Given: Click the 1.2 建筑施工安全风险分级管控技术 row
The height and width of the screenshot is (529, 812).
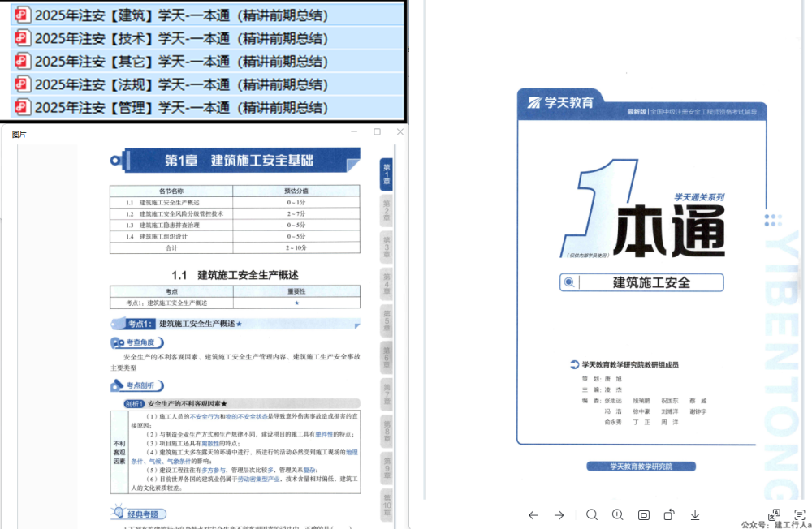Looking at the screenshot, I should pos(235,213).
